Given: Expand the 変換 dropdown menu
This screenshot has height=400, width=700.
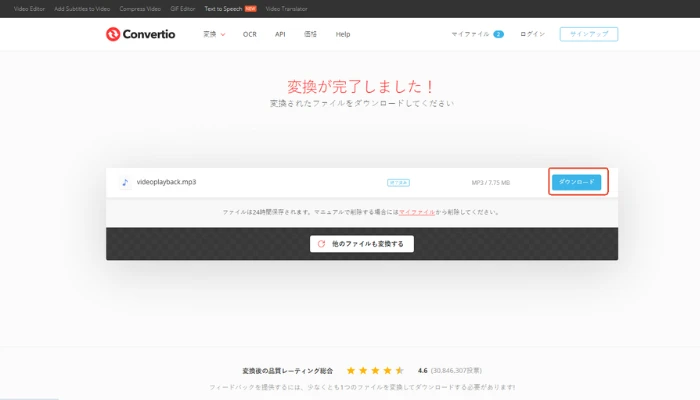Looking at the screenshot, I should click(214, 34).
